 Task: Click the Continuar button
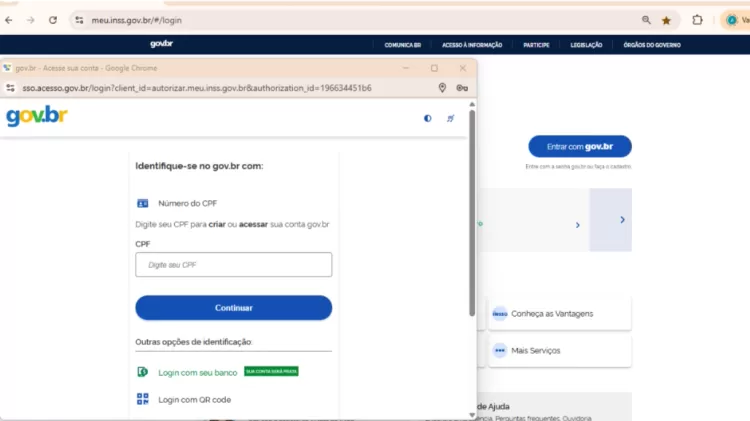233,308
